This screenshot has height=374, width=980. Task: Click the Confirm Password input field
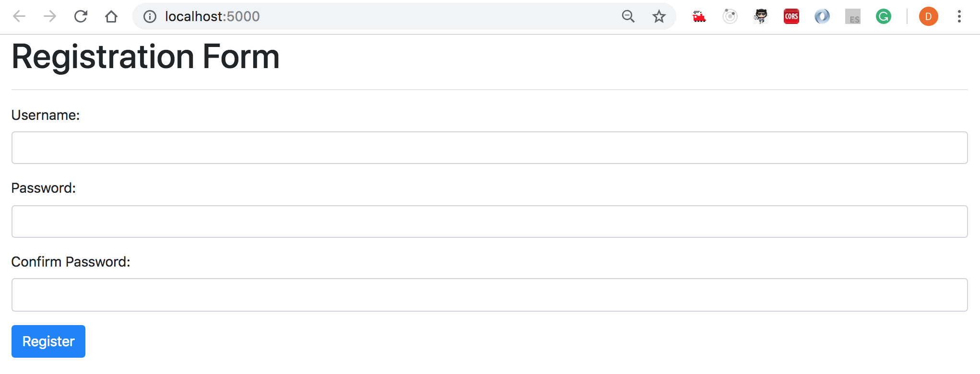click(489, 294)
